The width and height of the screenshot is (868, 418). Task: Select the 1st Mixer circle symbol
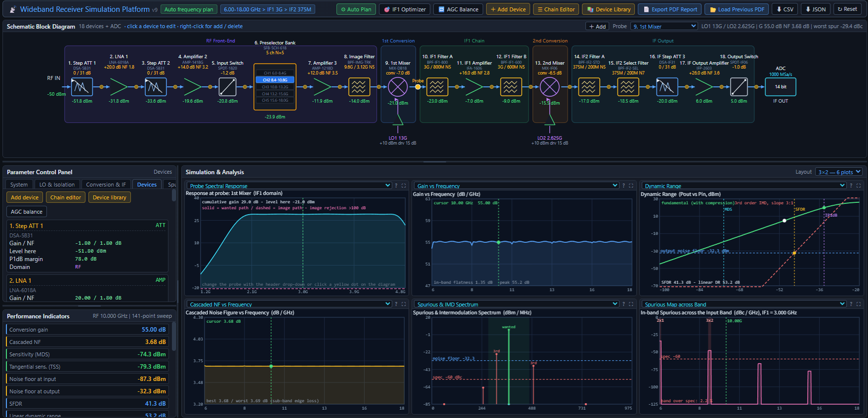point(398,87)
